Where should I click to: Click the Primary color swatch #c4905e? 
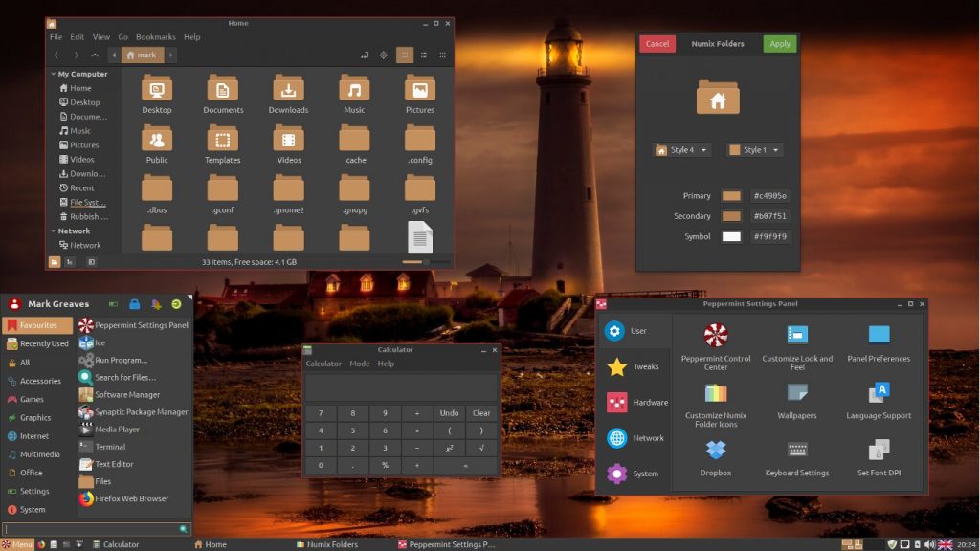731,195
